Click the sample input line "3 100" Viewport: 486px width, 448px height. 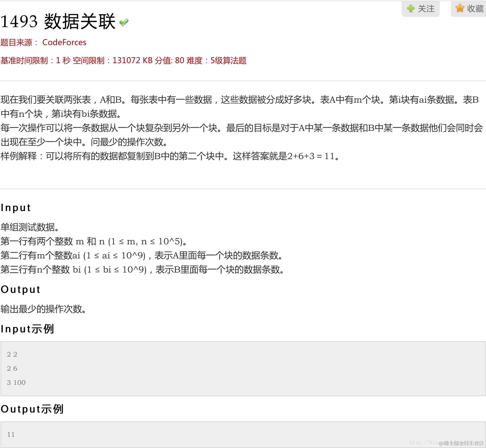coord(16,383)
